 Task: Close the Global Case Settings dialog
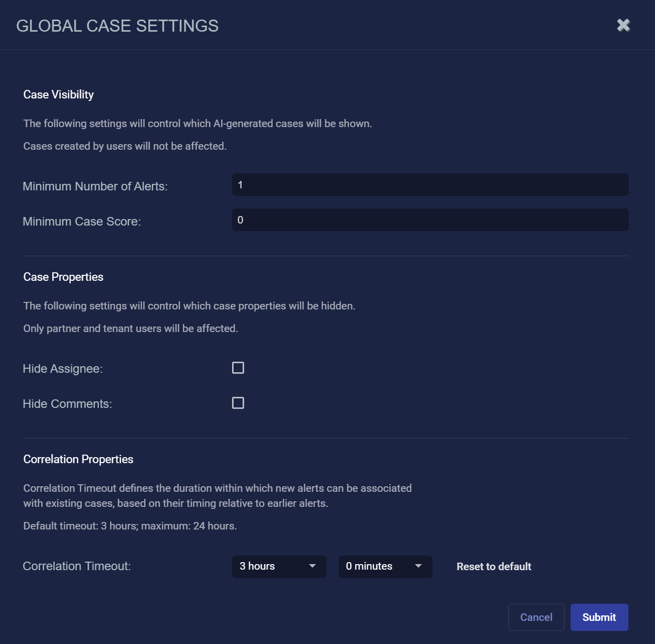pos(623,25)
